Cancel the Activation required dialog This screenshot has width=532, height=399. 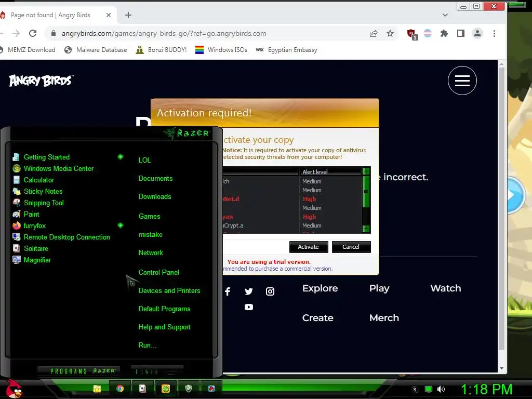tap(351, 247)
